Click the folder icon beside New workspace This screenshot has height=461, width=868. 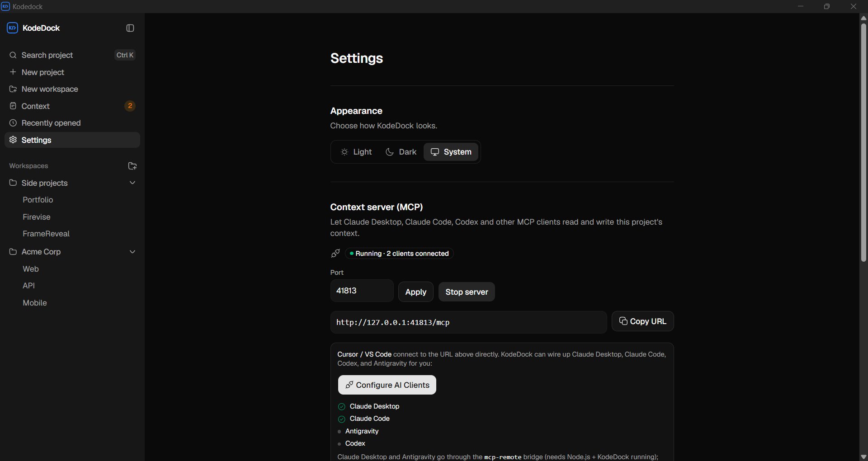[13, 89]
